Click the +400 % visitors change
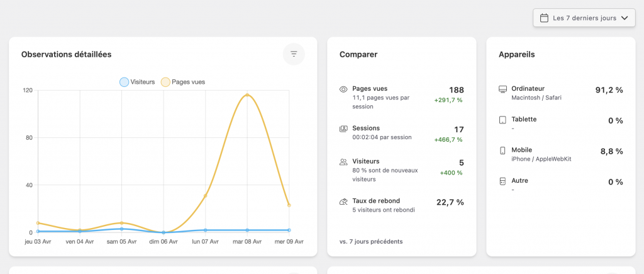644x274 pixels. click(x=452, y=173)
